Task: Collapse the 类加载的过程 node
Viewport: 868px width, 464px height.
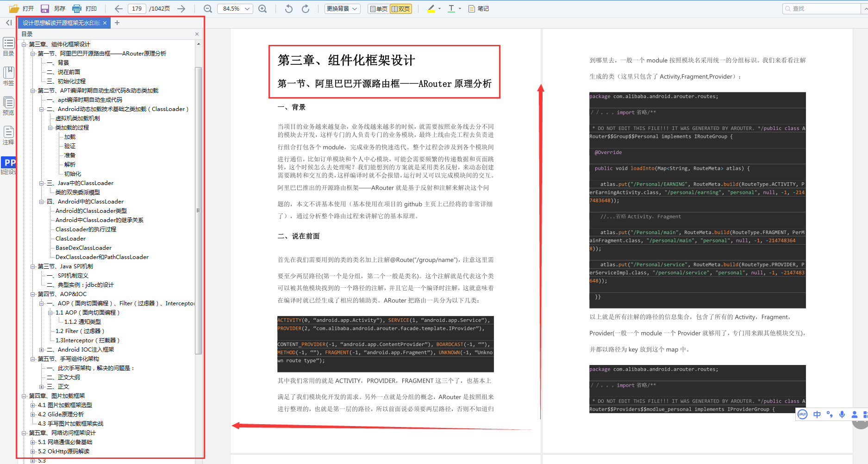Action: [50, 128]
